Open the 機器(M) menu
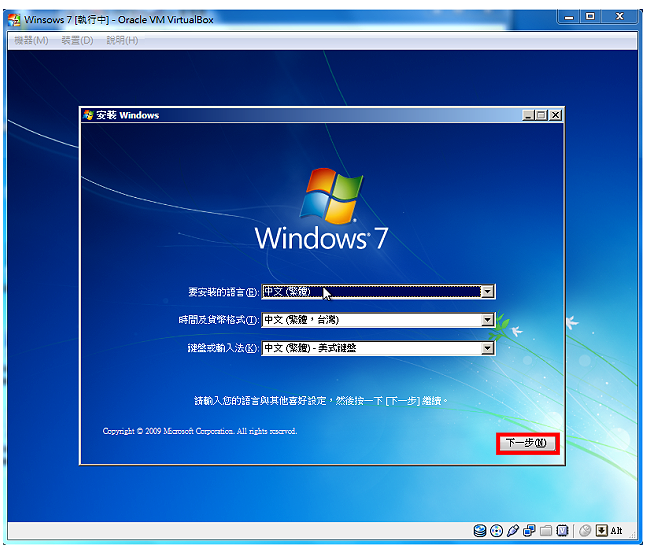This screenshot has height=546, width=657. (x=31, y=41)
